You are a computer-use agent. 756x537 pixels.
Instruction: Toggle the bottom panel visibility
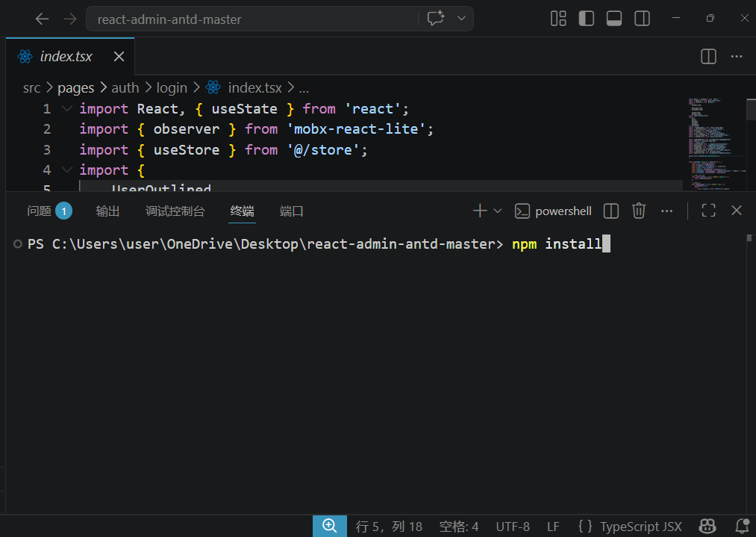614,19
